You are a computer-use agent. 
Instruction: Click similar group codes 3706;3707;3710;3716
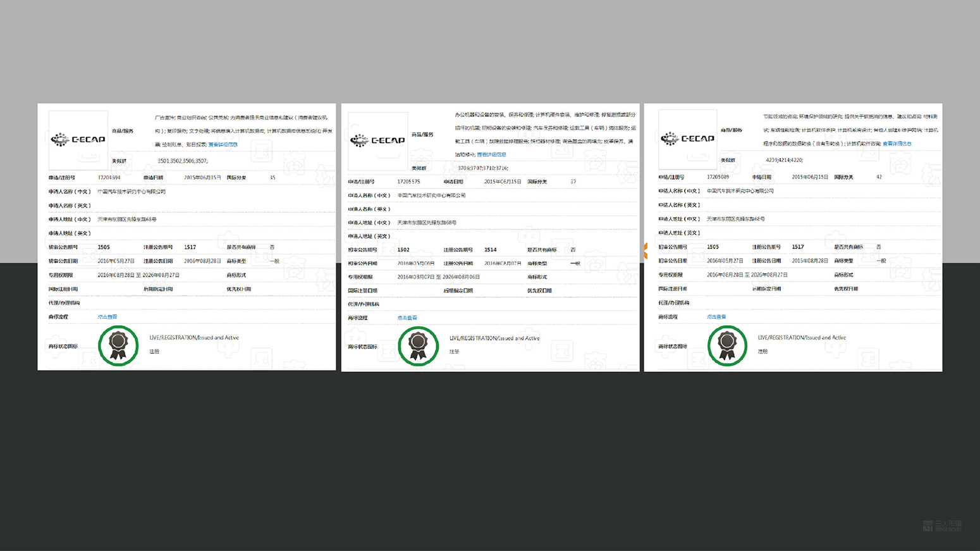483,168
